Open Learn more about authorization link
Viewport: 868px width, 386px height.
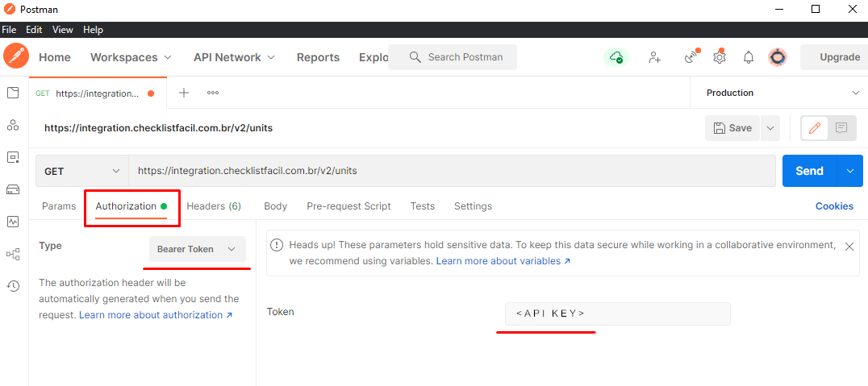pos(156,314)
